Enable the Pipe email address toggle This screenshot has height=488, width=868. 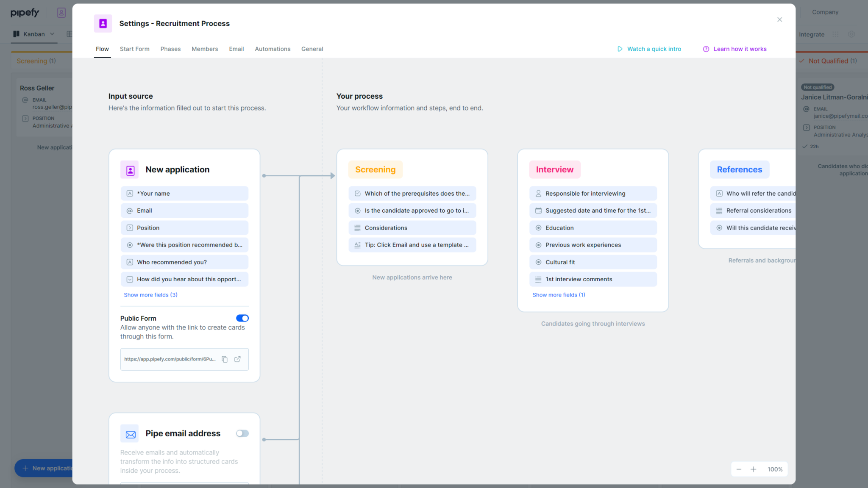[x=242, y=433]
